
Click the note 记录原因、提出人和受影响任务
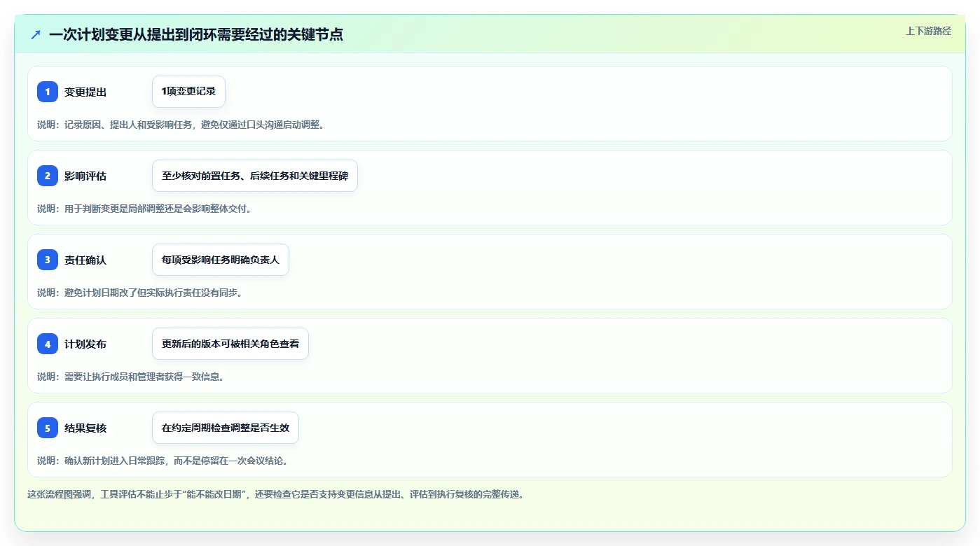[181, 125]
